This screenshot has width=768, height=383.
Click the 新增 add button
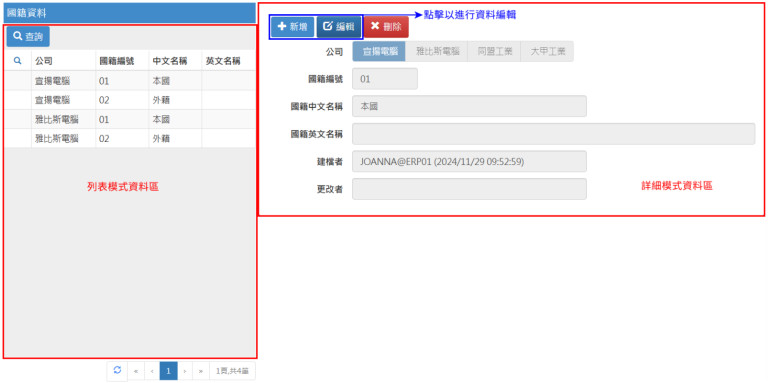[292, 26]
